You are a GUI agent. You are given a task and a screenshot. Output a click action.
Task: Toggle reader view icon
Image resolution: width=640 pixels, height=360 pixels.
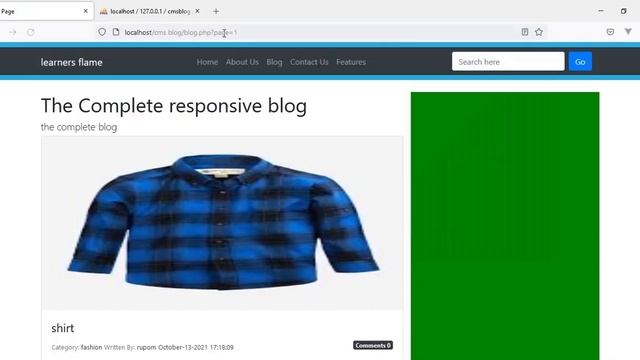[x=525, y=32]
